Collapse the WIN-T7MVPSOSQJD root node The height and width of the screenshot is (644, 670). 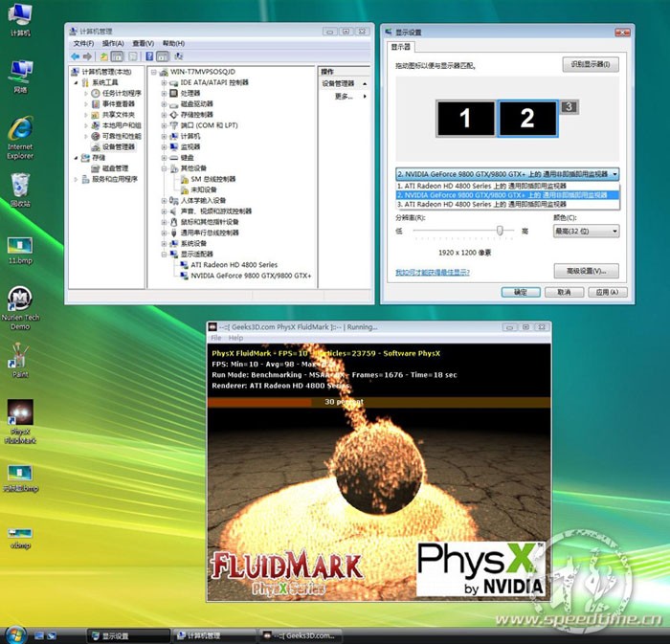(x=154, y=72)
